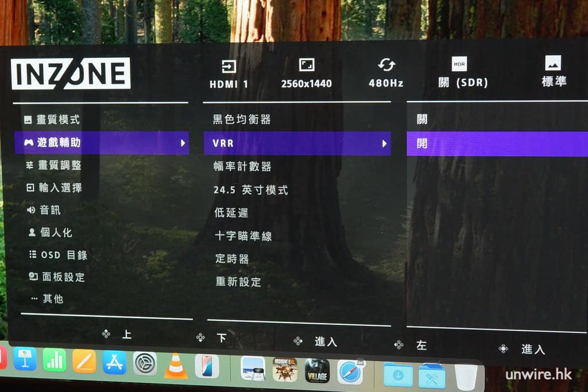Open the Pages app in the dock

tap(84, 361)
